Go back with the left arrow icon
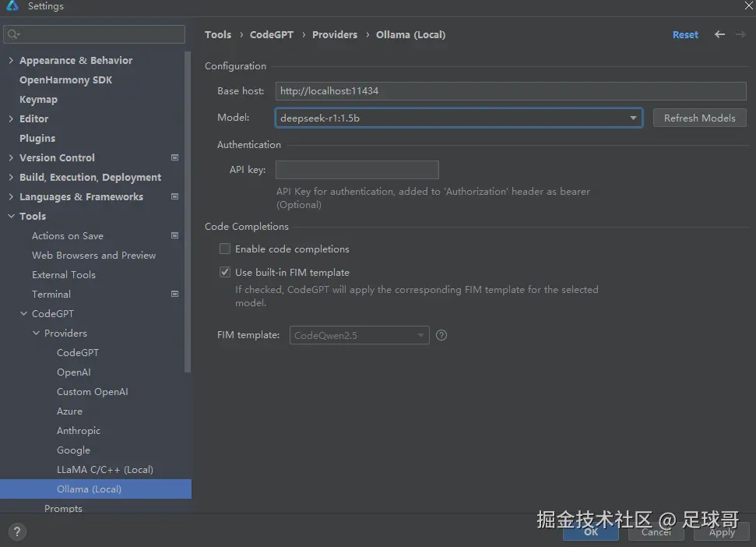 tap(719, 34)
